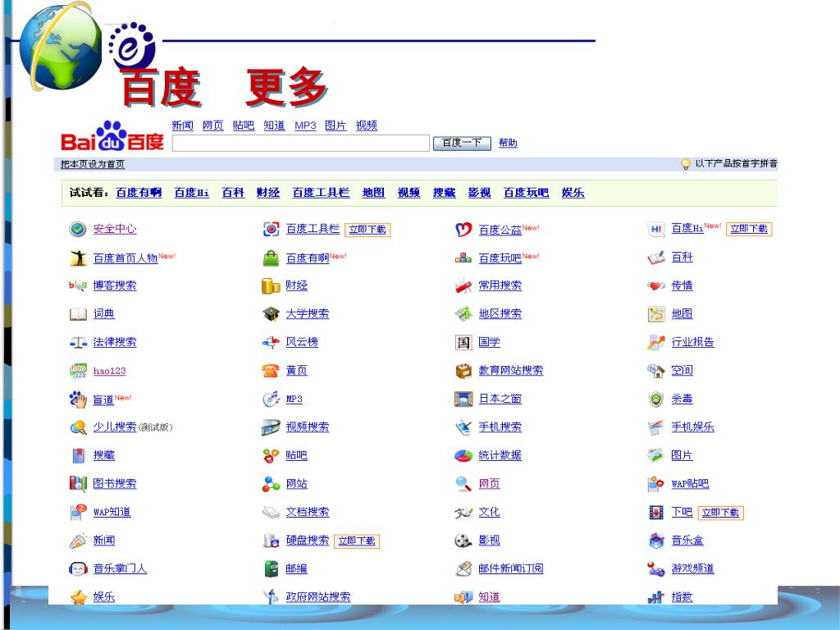Click the 影视 film reel icon

click(463, 541)
